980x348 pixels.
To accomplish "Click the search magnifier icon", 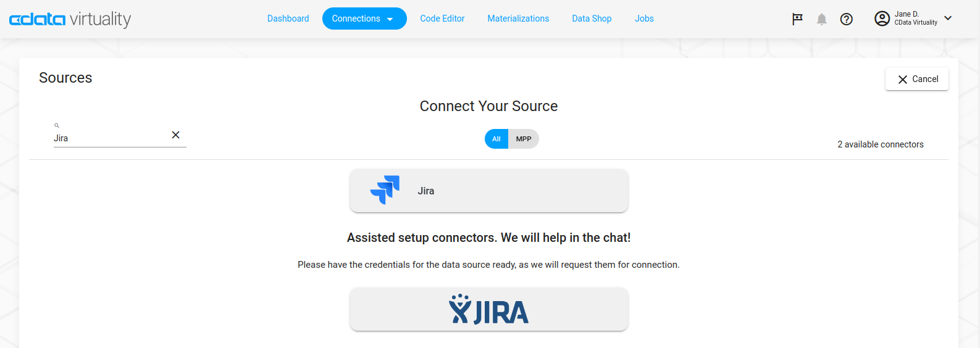I will pyautogui.click(x=57, y=125).
